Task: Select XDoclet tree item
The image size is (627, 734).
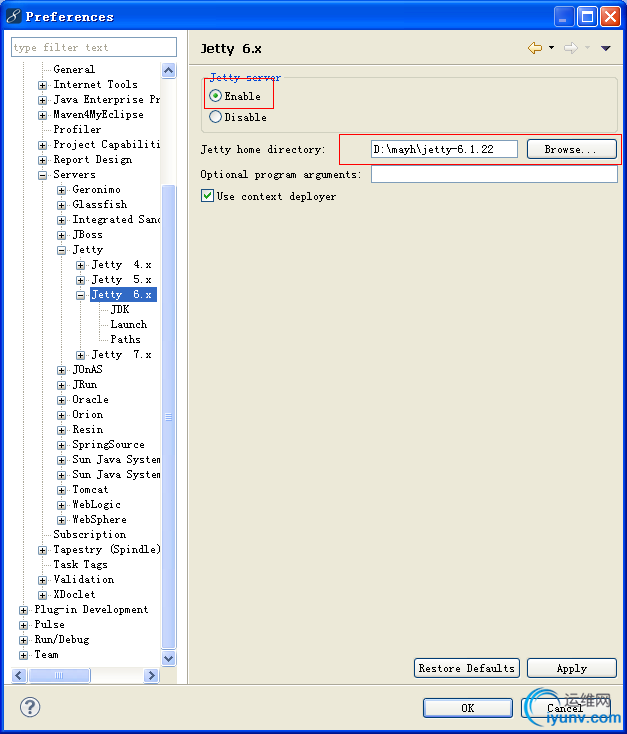Action: click(74, 595)
